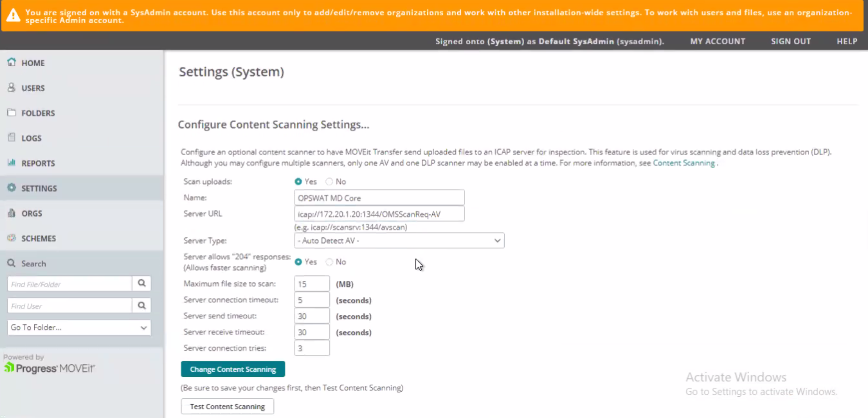This screenshot has height=418, width=868.
Task: Select No for Scan uploads
Action: (329, 181)
